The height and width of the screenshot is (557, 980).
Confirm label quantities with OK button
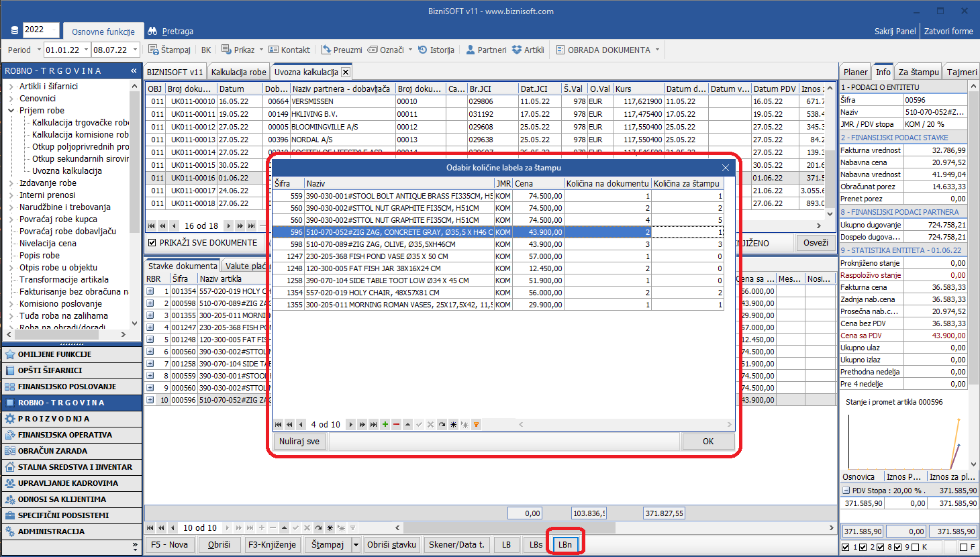click(x=707, y=442)
